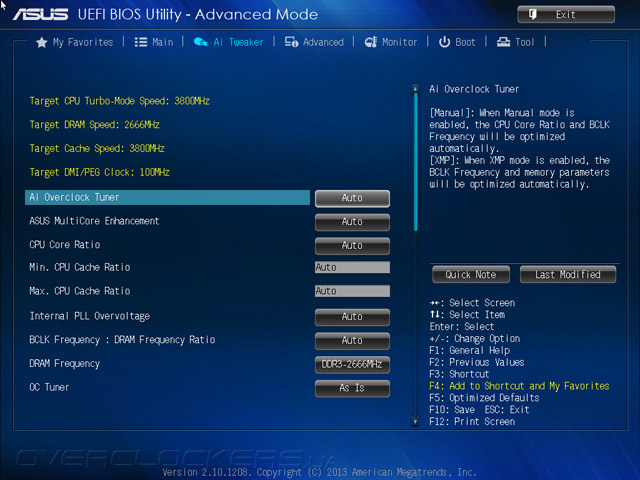
Task: Click the Tool printer icon
Action: (x=503, y=42)
